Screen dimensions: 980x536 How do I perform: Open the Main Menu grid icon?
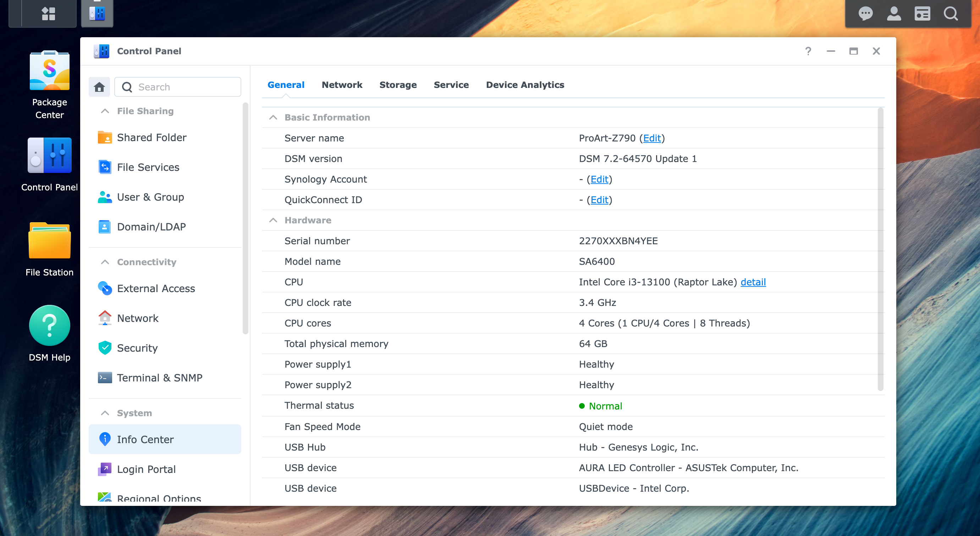click(48, 14)
